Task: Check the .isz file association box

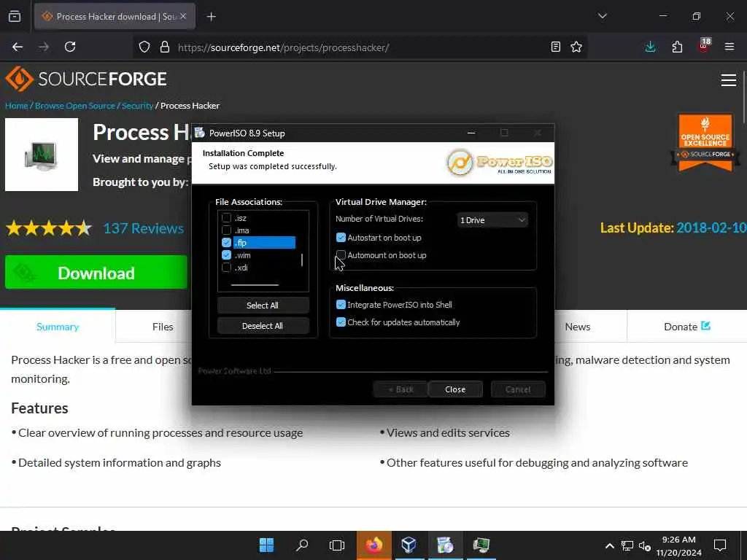Action: (227, 218)
